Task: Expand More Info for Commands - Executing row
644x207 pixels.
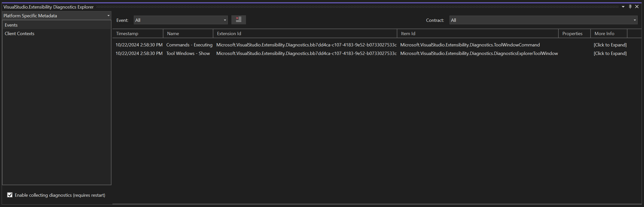Action: (610, 45)
